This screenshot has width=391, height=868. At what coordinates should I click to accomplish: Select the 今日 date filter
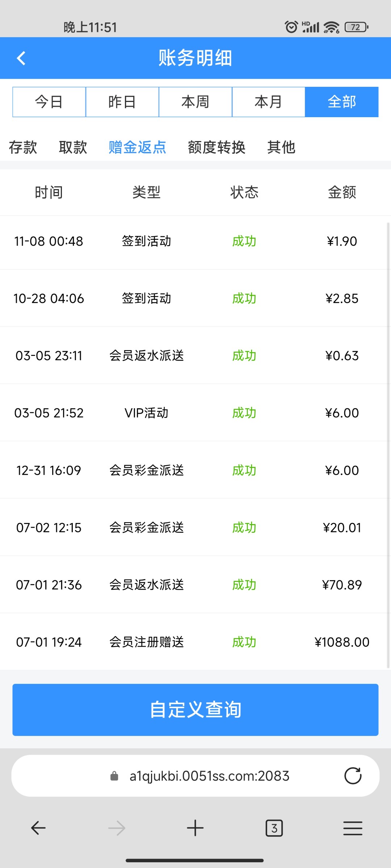49,102
